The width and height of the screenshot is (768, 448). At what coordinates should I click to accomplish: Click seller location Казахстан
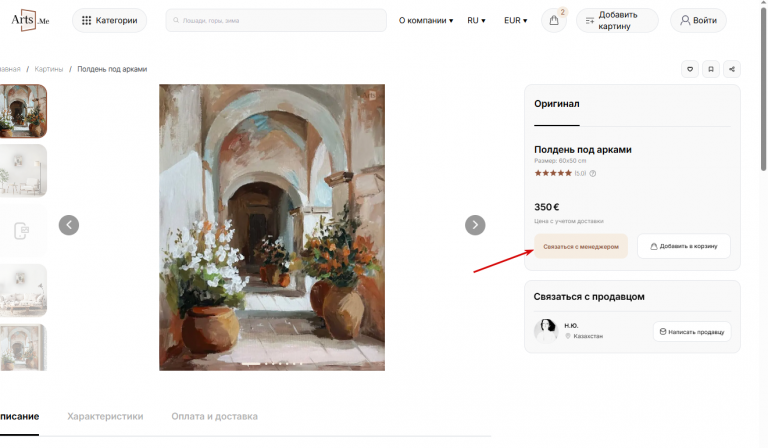(x=588, y=336)
